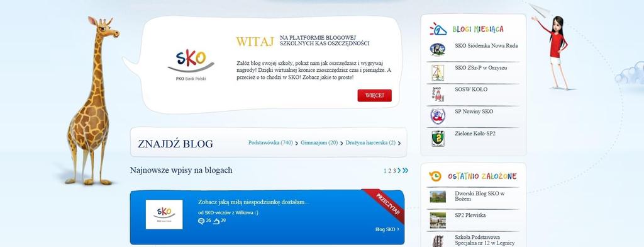Click Dworski Blog SKO photo thumbnail
644x247 pixels.
[x=438, y=197]
